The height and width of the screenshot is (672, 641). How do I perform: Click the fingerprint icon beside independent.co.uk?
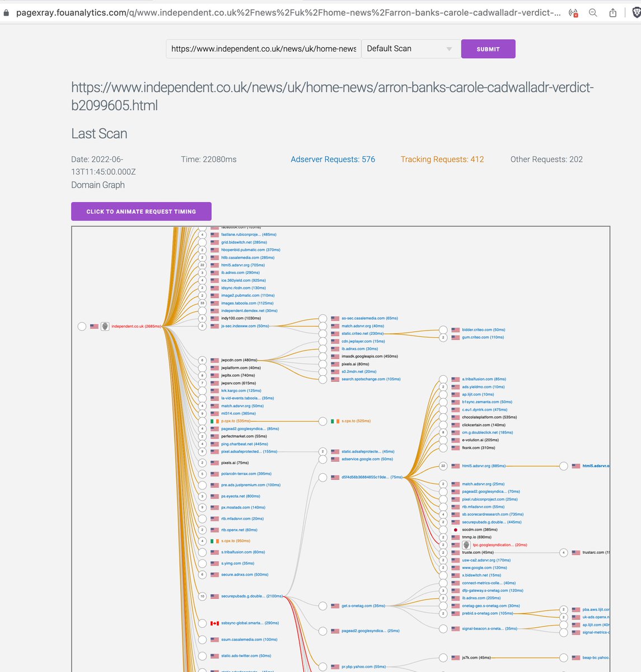pos(104,326)
